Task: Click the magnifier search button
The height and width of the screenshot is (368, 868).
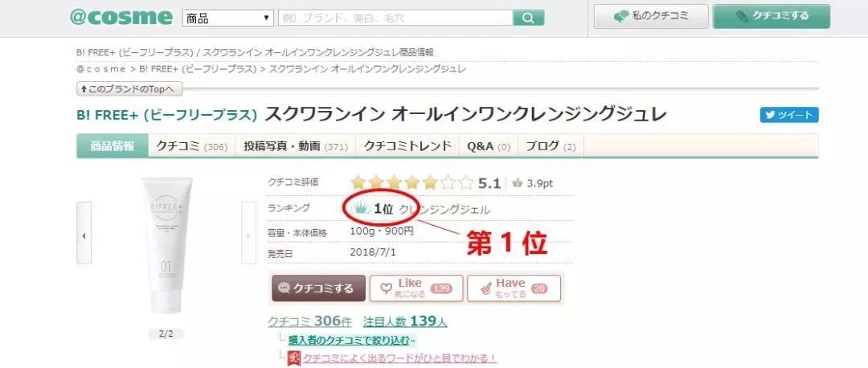Action: [529, 18]
